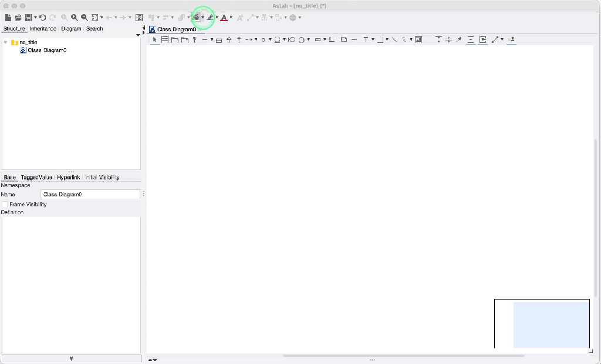Viewport: 601px width, 364px height.
Task: Switch to the Inheritance tab
Action: tap(43, 29)
